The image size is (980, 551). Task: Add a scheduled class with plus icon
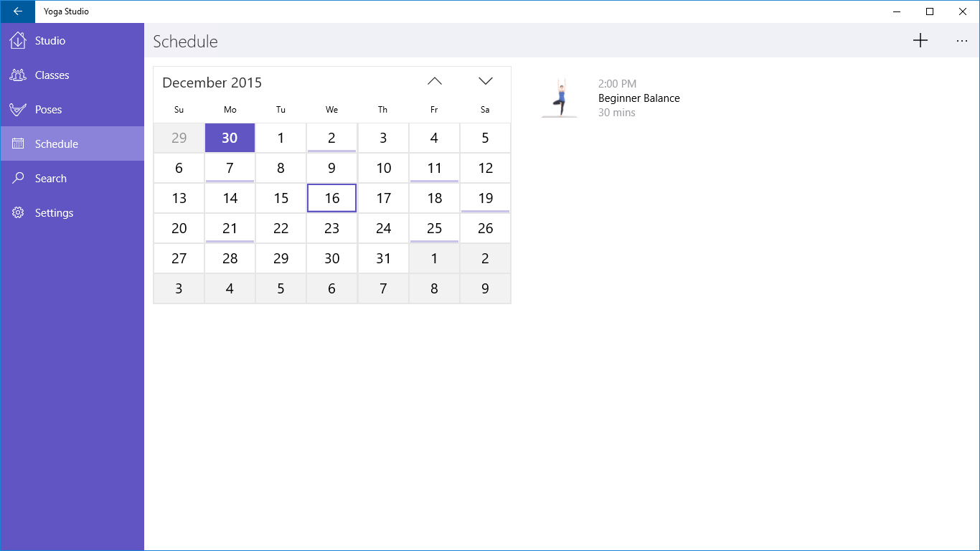point(920,41)
